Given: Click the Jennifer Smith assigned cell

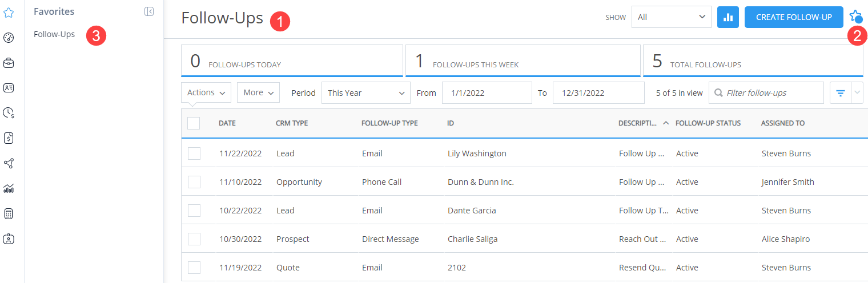Looking at the screenshot, I should 788,182.
